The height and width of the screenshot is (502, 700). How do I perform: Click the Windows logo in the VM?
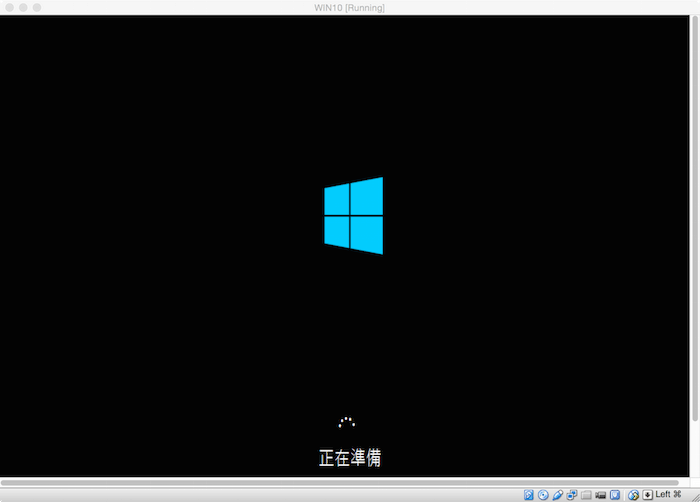[x=354, y=216]
